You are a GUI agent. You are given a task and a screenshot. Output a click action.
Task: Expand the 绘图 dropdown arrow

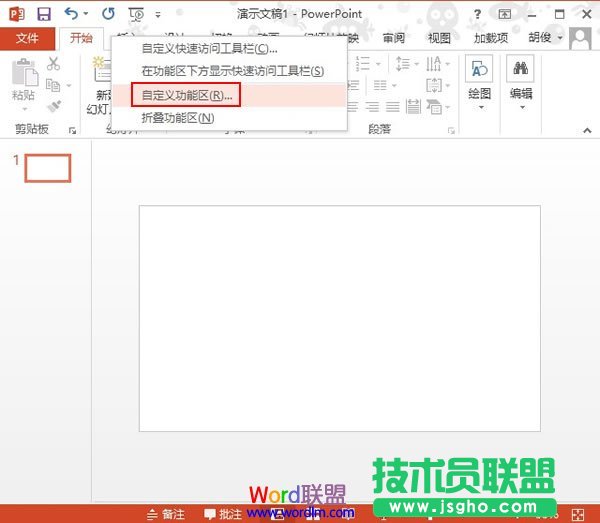coord(481,108)
